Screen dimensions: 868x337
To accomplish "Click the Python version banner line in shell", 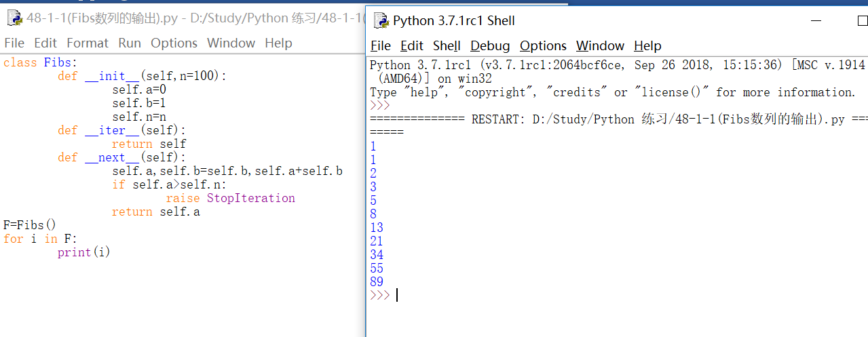I will (x=618, y=65).
